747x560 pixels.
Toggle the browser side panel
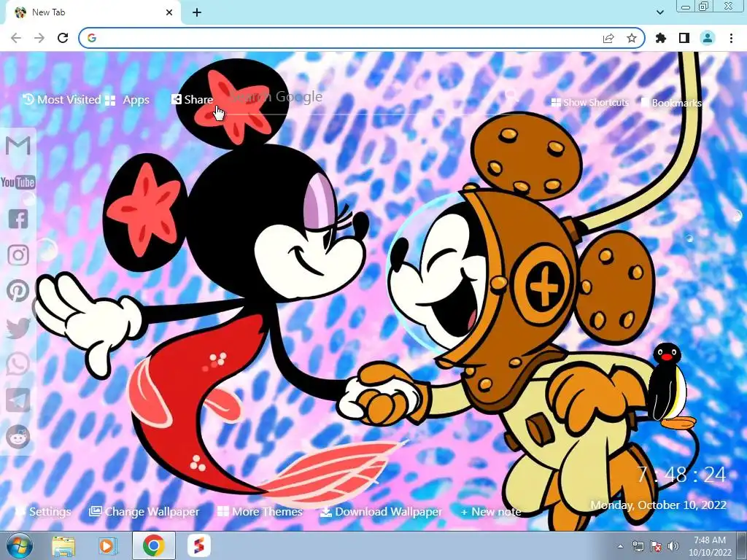click(684, 38)
